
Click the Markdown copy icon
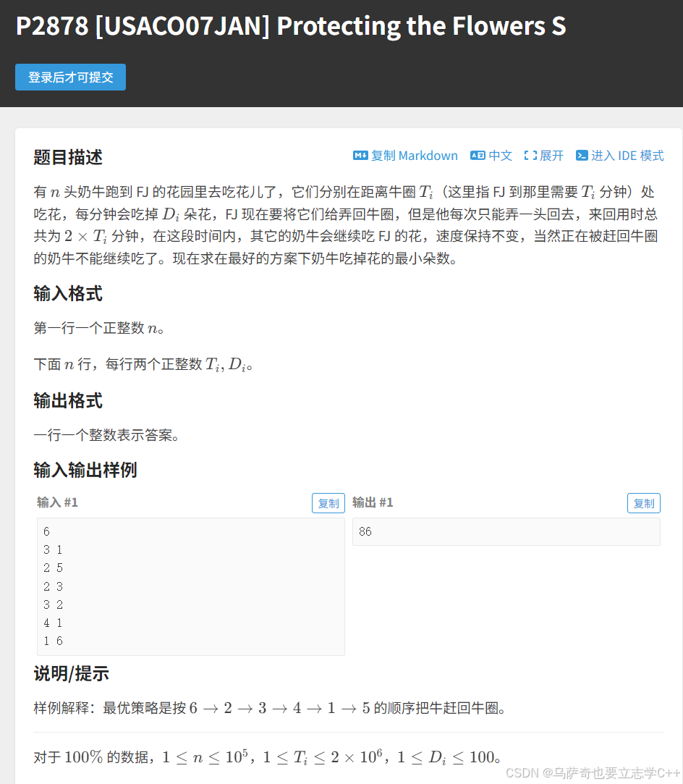(360, 156)
